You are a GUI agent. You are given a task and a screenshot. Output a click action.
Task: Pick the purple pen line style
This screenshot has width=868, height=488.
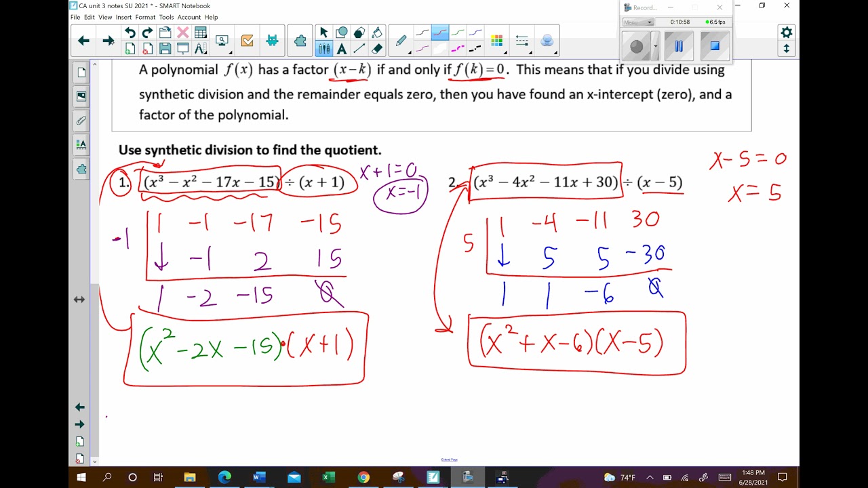pyautogui.click(x=422, y=49)
